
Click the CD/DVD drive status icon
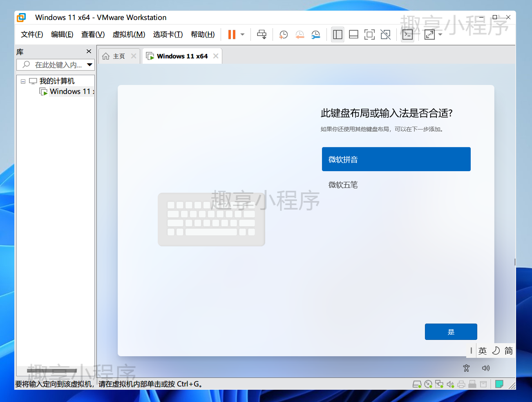[428, 384]
